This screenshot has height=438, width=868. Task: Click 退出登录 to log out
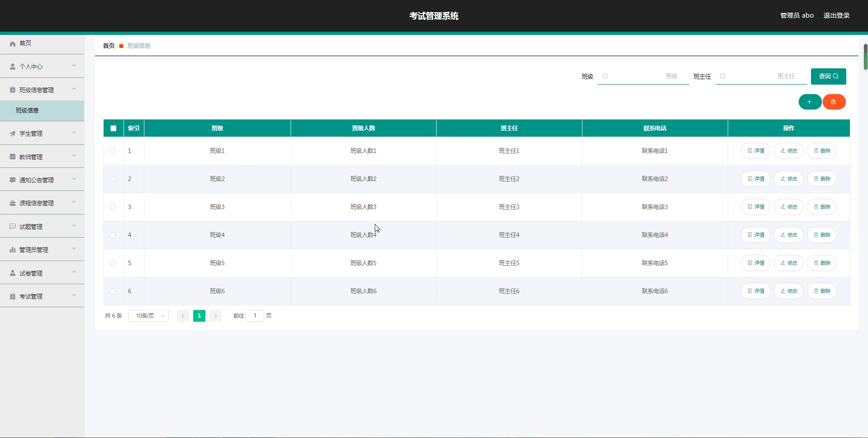click(836, 15)
